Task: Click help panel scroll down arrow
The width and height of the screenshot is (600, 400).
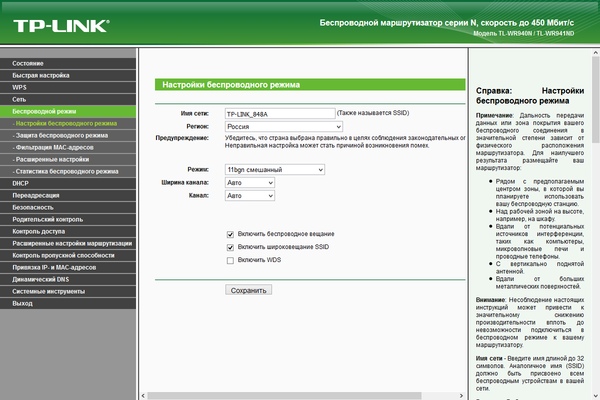Action: coord(596,396)
